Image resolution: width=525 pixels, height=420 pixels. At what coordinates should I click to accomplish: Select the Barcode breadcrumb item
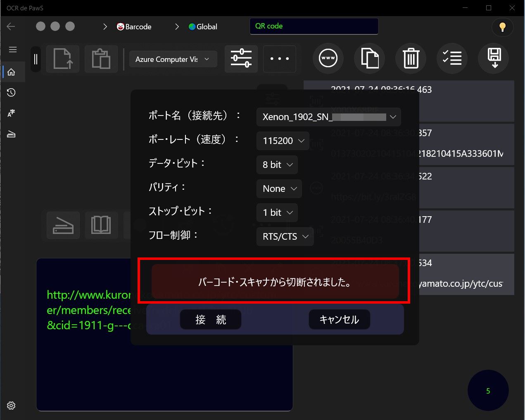pos(134,27)
